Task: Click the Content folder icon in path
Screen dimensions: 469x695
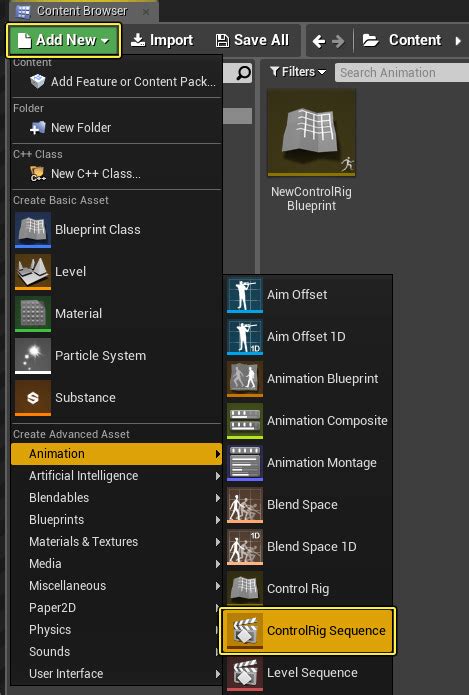Action: 371,40
